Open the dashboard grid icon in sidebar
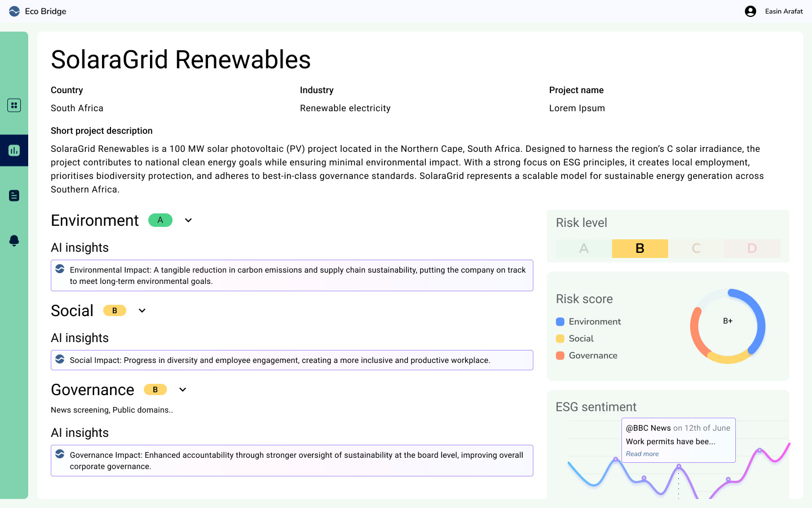 click(x=14, y=106)
